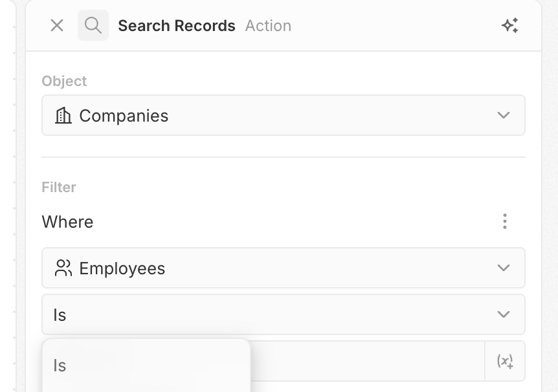558x392 pixels.
Task: Open the Companies object selector
Action: tap(283, 116)
